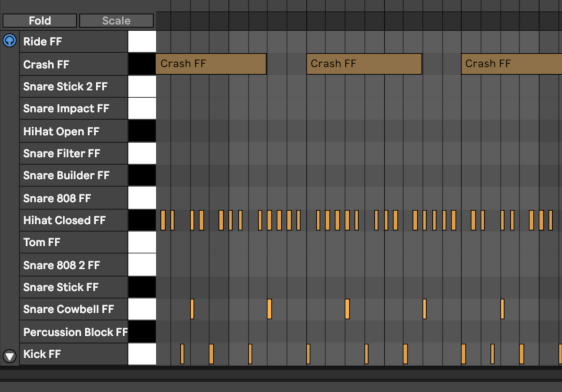Preview the white key beside Kick FF
Screen dimensions: 562x392
click(142, 354)
